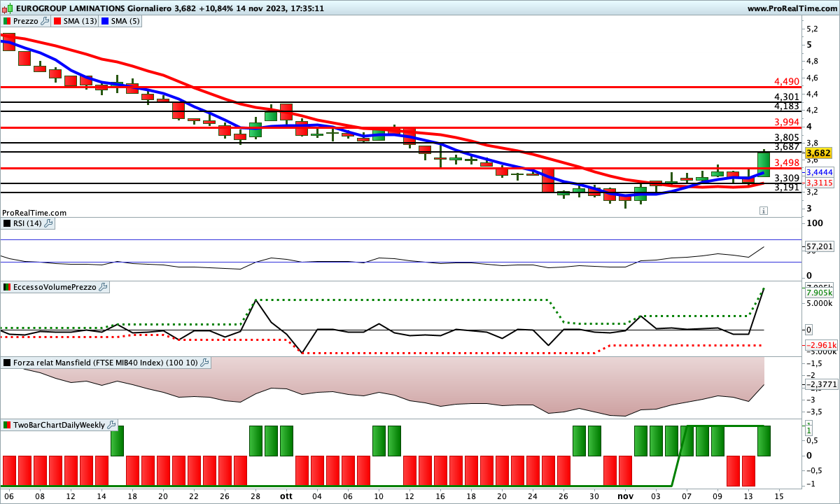Open TwoBarChartDailyWeekly settings wrench
This screenshot has width=840, height=504.
pyautogui.click(x=113, y=425)
